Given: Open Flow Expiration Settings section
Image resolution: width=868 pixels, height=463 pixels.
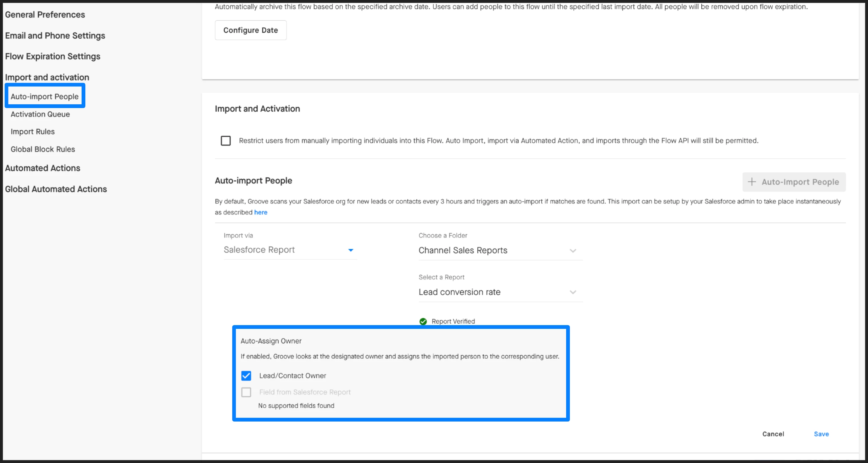Looking at the screenshot, I should point(53,56).
